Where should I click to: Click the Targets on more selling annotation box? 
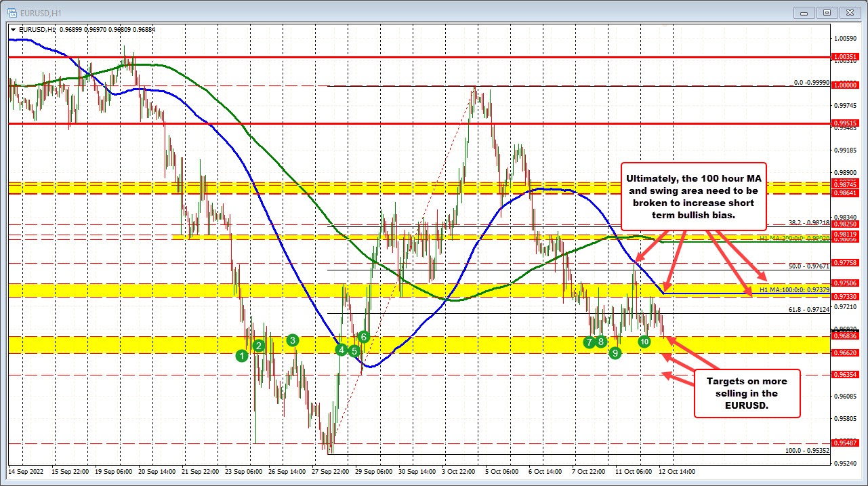[x=747, y=394]
